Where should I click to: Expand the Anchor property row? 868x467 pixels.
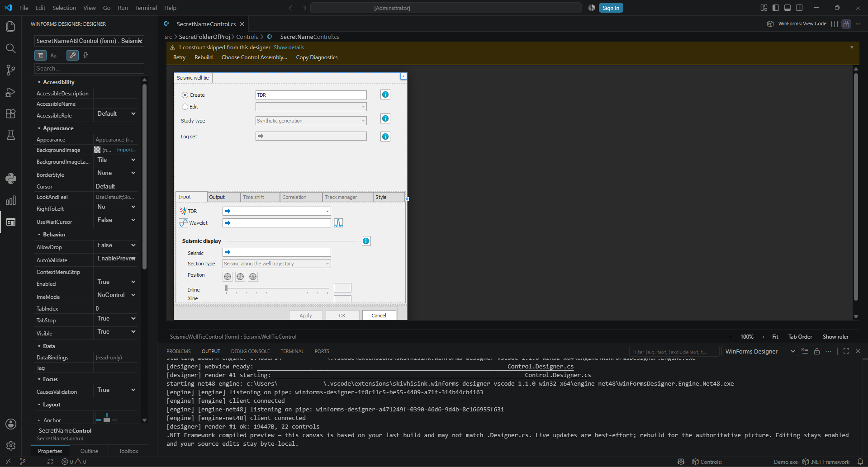tap(39, 420)
